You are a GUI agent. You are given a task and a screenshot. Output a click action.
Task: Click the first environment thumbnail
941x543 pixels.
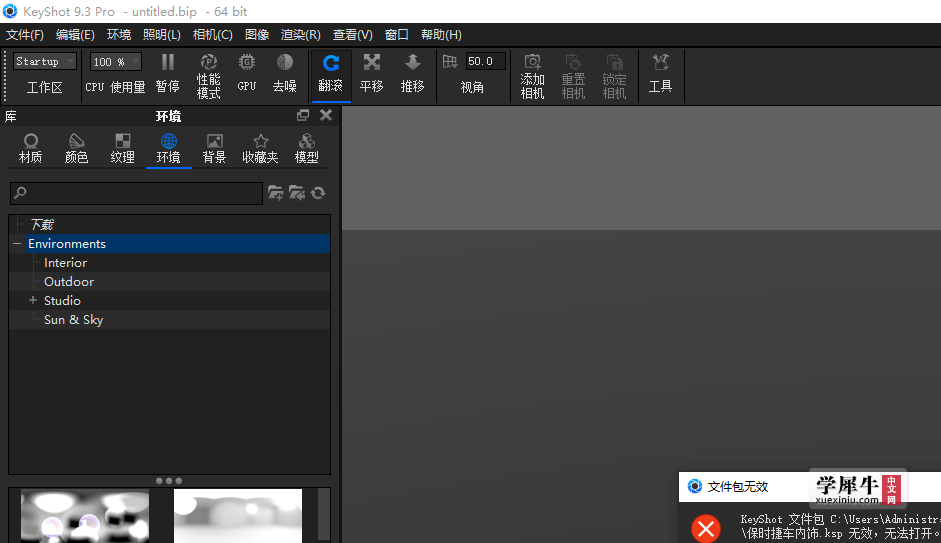coord(85,516)
